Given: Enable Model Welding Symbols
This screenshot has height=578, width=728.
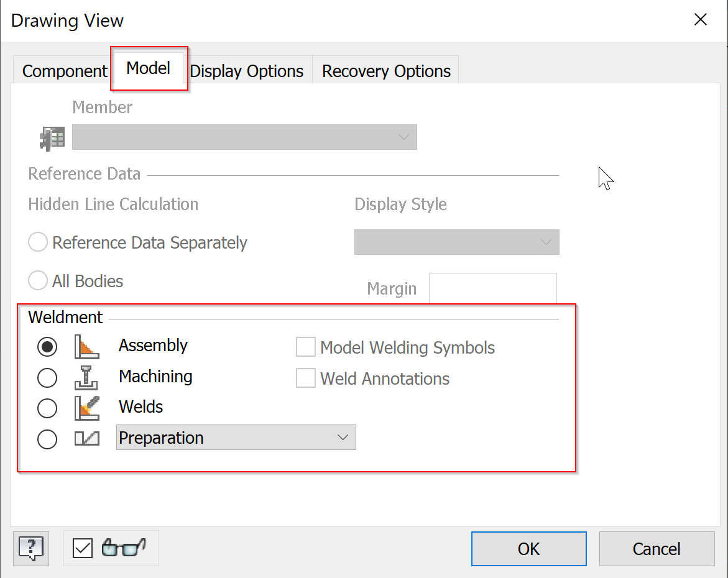Looking at the screenshot, I should point(305,347).
